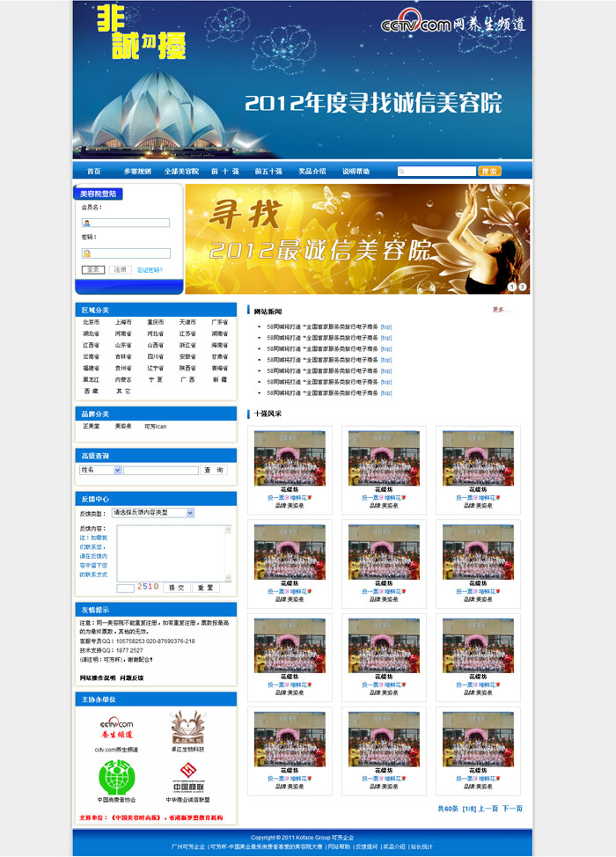Click the lock icon in the 密码 field
Image resolution: width=616 pixels, height=857 pixels.
(87, 253)
